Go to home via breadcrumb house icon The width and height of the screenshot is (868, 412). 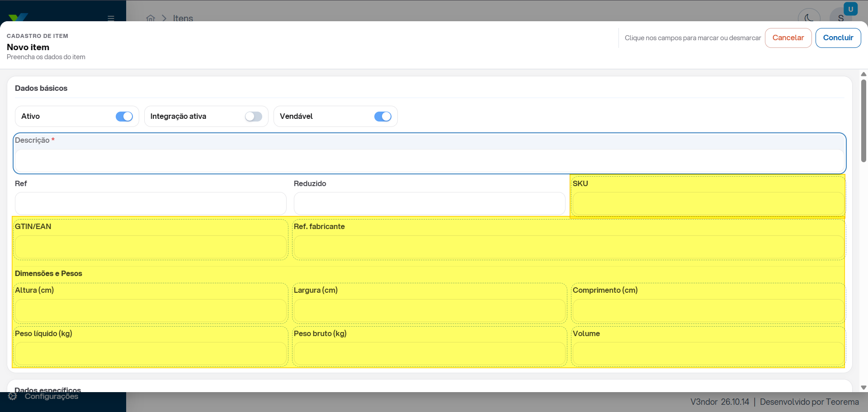pyautogui.click(x=151, y=18)
